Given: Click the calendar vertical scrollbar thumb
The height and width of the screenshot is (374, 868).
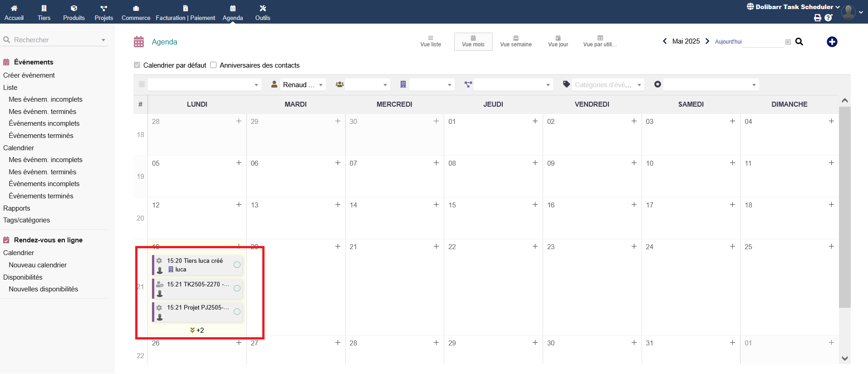Looking at the screenshot, I should point(844,207).
